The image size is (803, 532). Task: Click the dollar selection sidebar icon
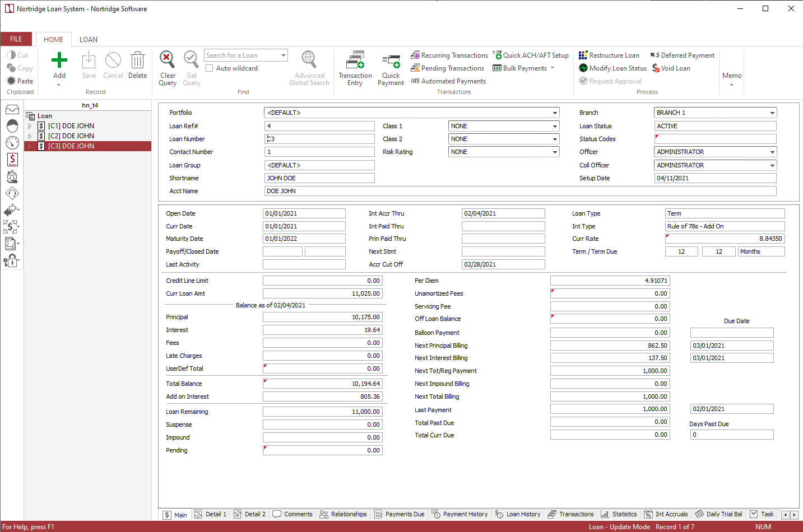point(10,227)
